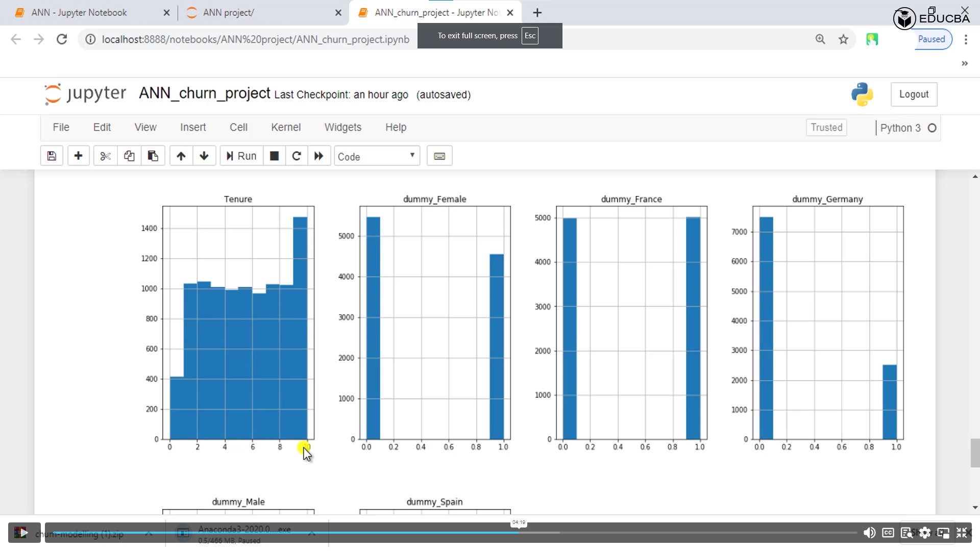Open the hidden bookmarks chevron below the toolbar
980x551 pixels.
[965, 63]
